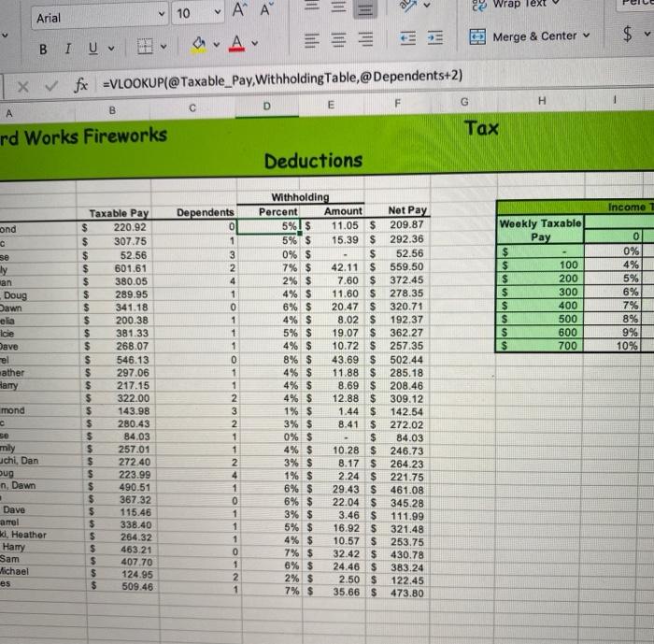The image size is (654, 644).
Task: Click tax table cell 700
Action: click(x=541, y=346)
